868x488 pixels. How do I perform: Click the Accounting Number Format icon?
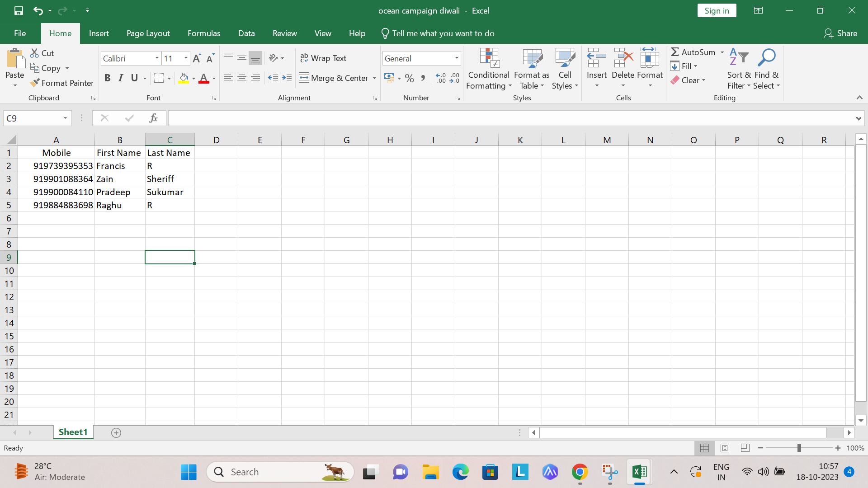click(389, 78)
